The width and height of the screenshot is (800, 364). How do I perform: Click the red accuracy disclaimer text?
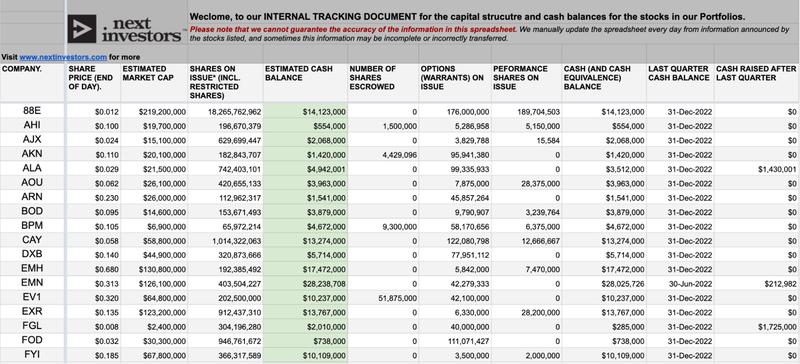353,30
